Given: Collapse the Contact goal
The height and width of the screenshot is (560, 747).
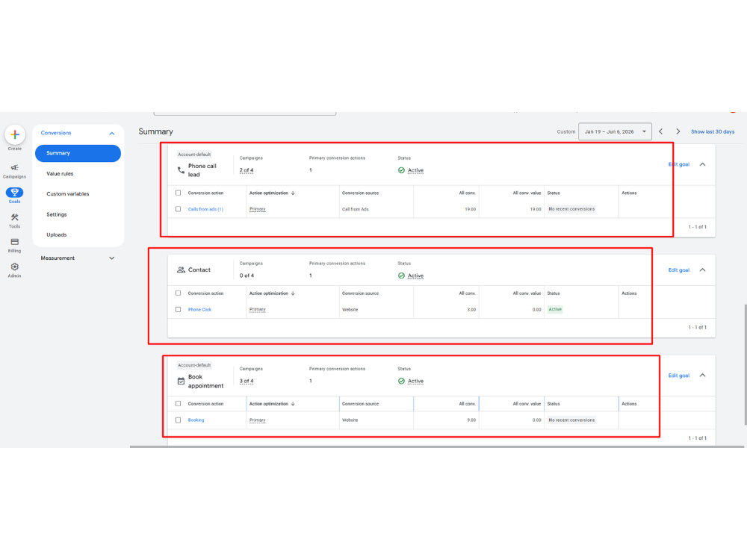Looking at the screenshot, I should (703, 270).
